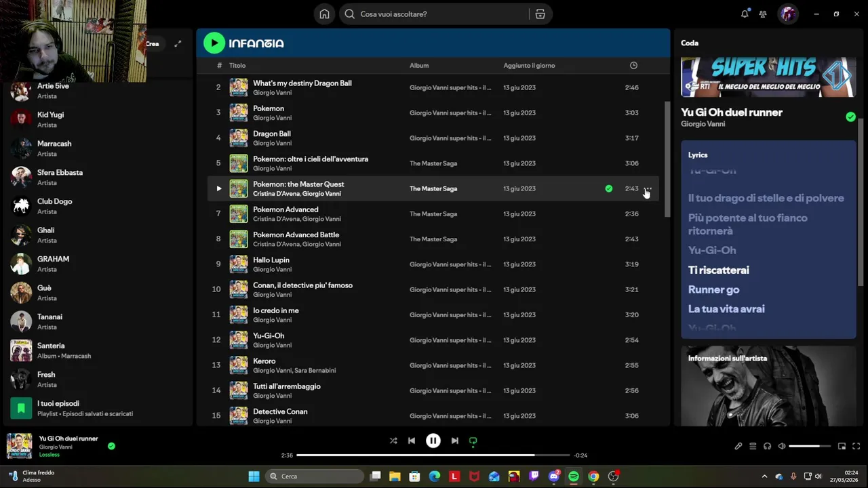Enter full screen view icon

pos(856,446)
